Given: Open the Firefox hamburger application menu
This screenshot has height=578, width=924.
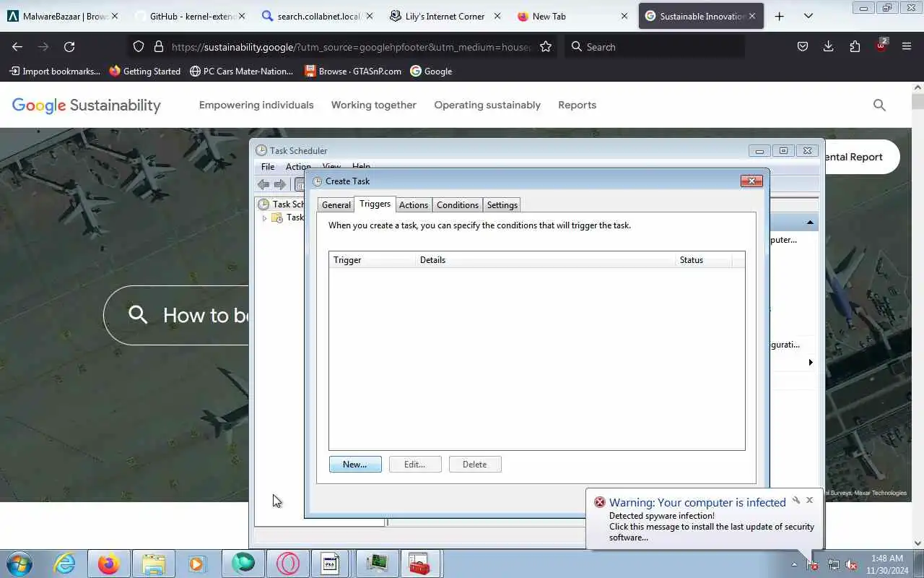Looking at the screenshot, I should [907, 46].
